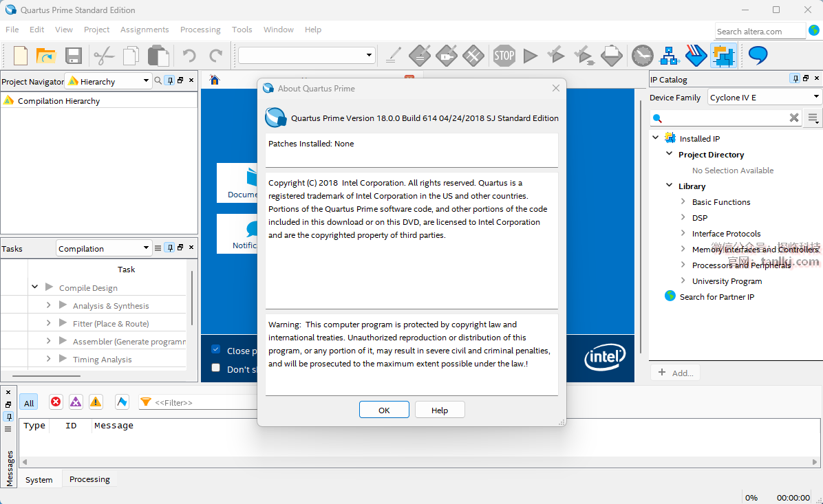Image resolution: width=823 pixels, height=504 pixels.
Task: Open the Device Family Cyclone IV E dropdown
Action: (x=765, y=98)
